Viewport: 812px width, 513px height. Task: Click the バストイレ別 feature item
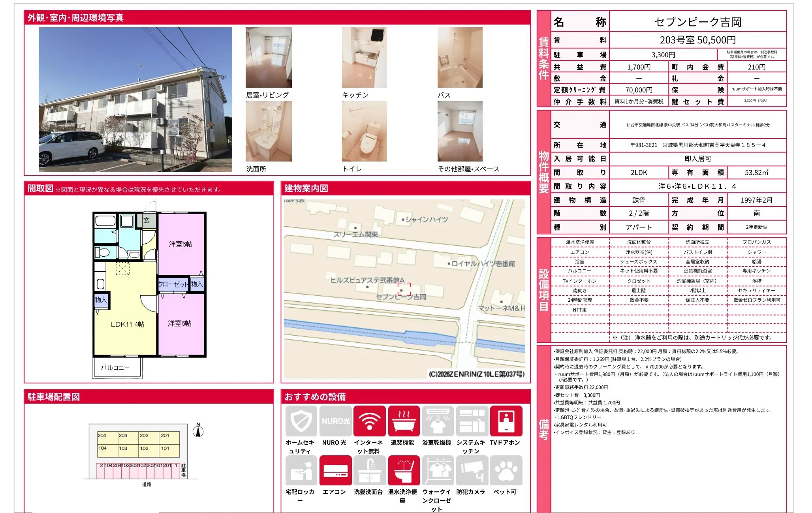698,252
